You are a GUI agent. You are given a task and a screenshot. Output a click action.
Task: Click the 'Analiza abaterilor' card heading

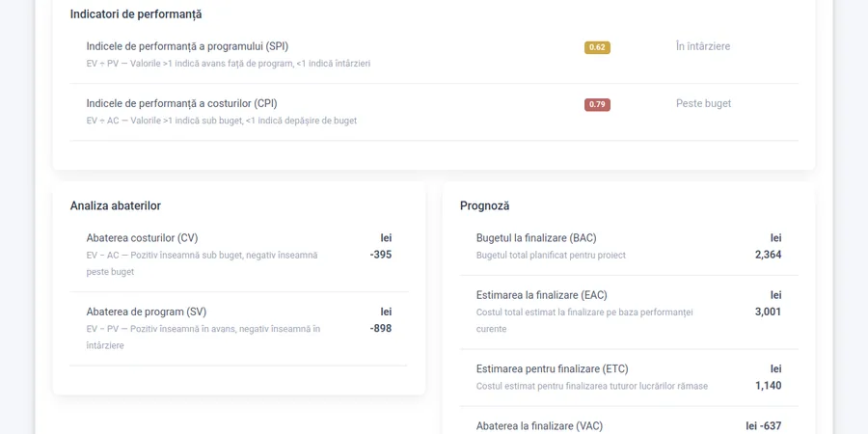coord(115,206)
